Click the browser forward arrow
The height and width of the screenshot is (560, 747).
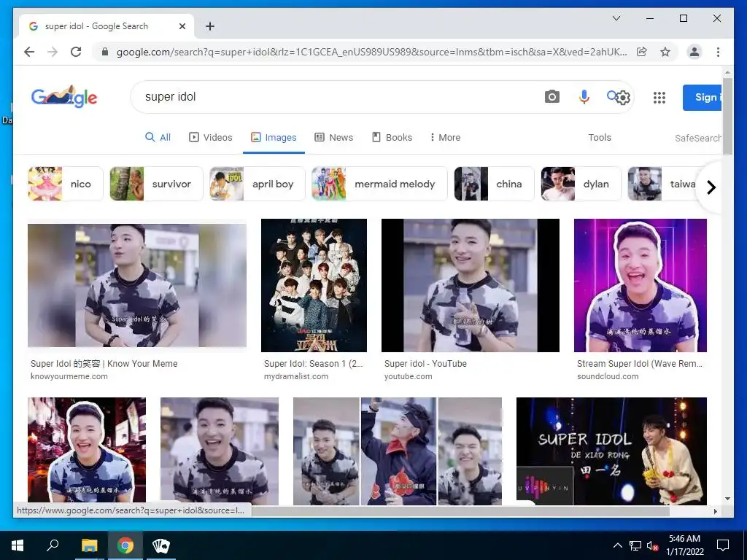[53, 52]
